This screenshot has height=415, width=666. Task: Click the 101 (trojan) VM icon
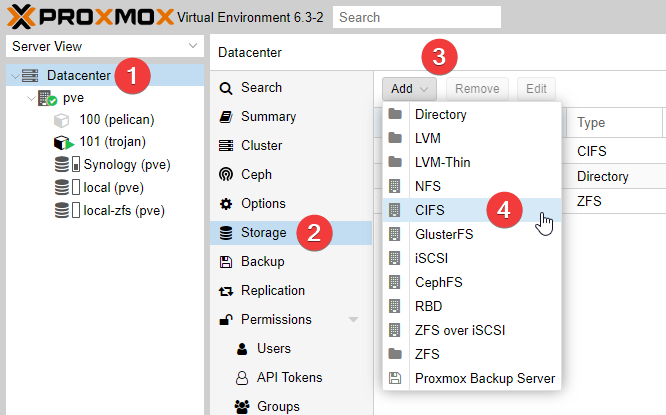click(63, 142)
